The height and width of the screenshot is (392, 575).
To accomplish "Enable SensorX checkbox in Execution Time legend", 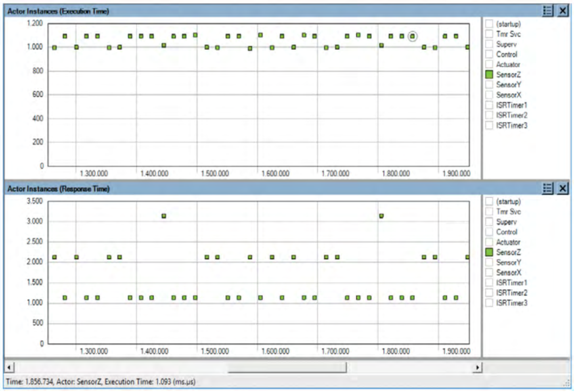I will [489, 95].
